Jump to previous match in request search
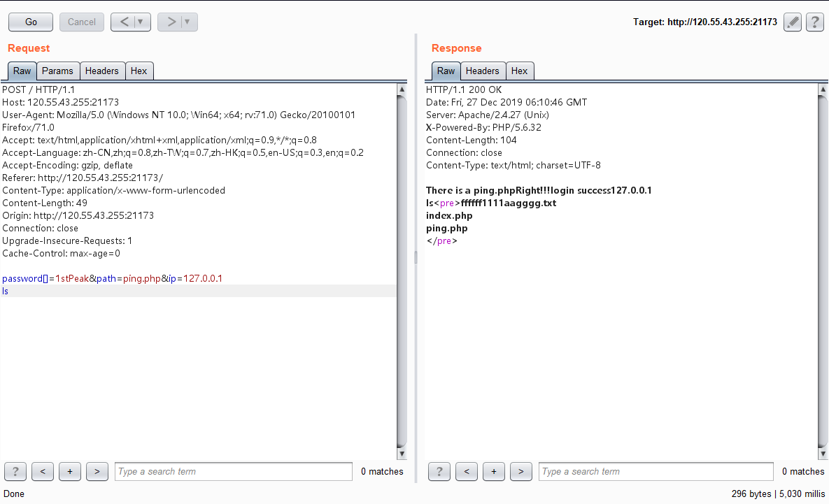The image size is (829, 504). click(x=43, y=471)
